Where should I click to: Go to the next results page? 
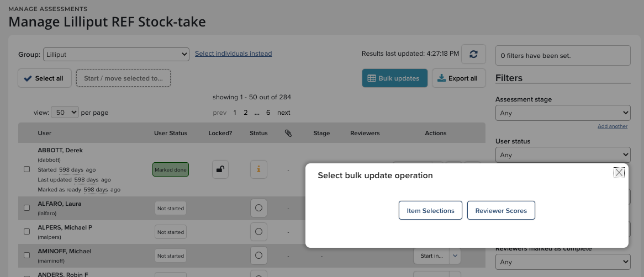pyautogui.click(x=283, y=113)
